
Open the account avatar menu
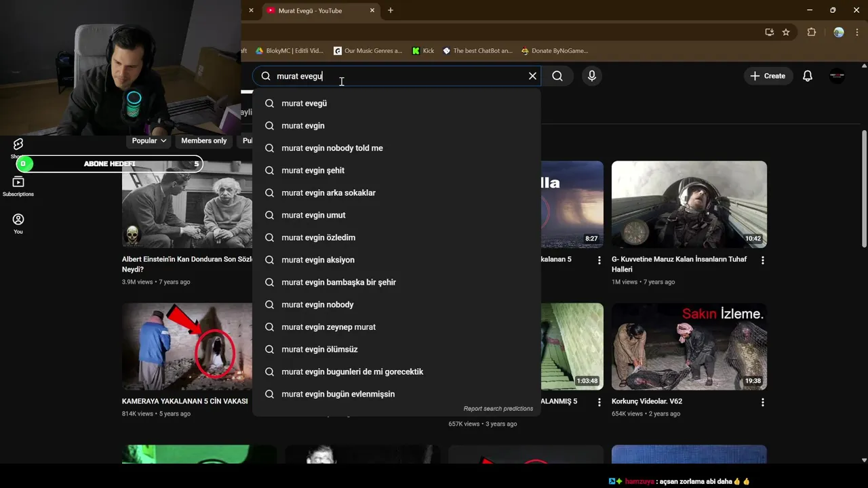[x=837, y=76]
